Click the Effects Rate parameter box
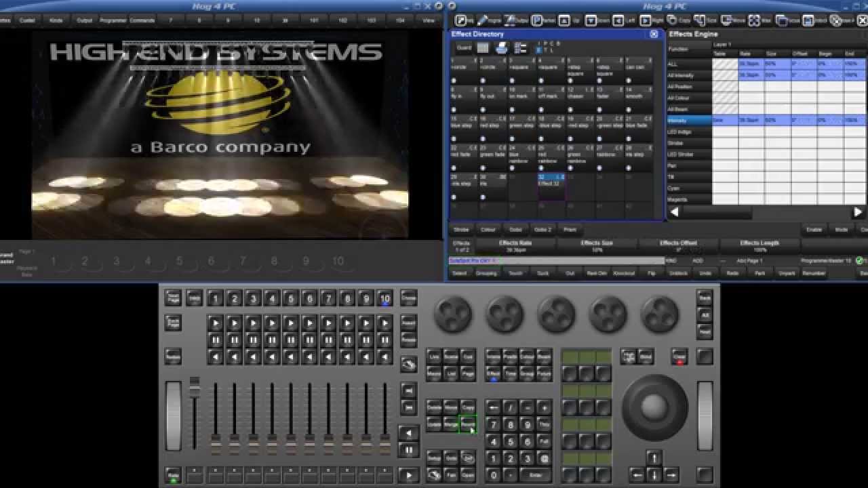The height and width of the screenshot is (488, 868). coord(515,246)
